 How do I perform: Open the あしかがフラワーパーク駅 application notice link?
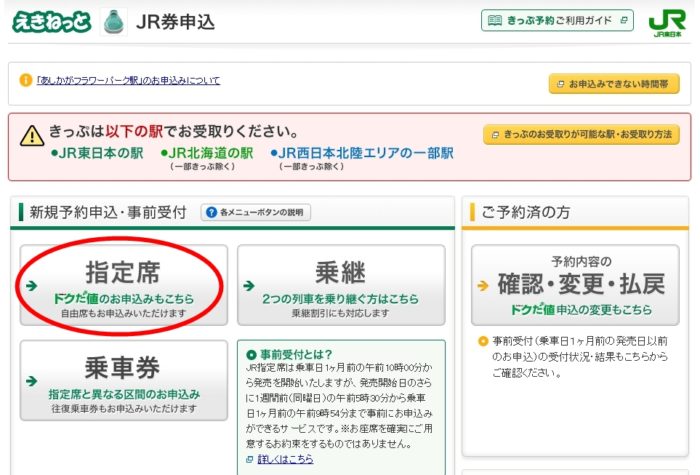pyautogui.click(x=128, y=80)
